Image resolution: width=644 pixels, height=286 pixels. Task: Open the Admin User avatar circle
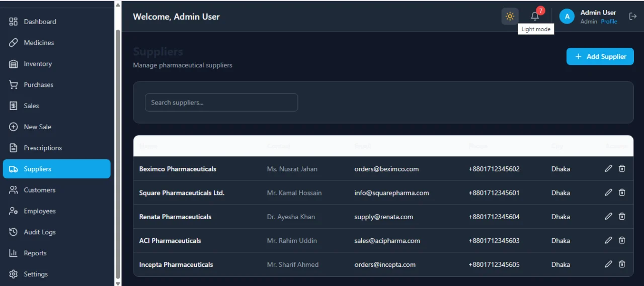567,17
